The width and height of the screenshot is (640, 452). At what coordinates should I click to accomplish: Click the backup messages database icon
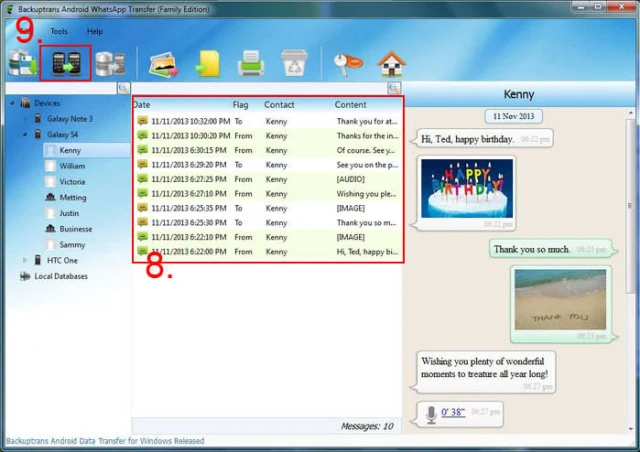tap(22, 63)
